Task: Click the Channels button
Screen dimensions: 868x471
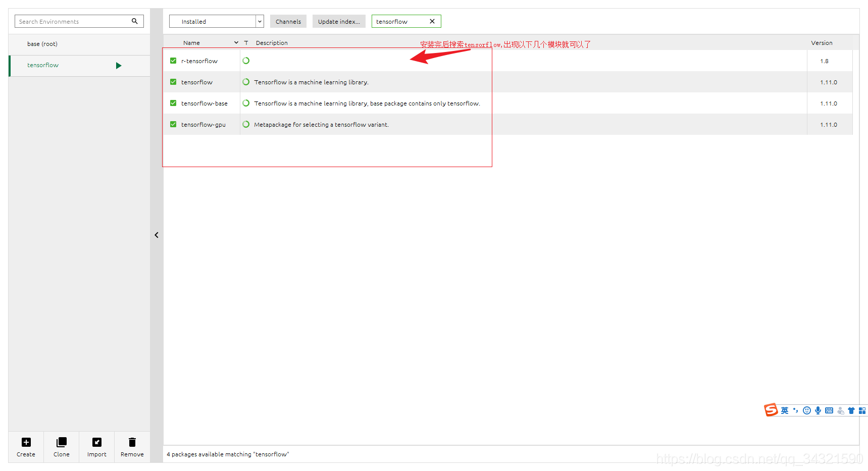Action: pos(288,21)
